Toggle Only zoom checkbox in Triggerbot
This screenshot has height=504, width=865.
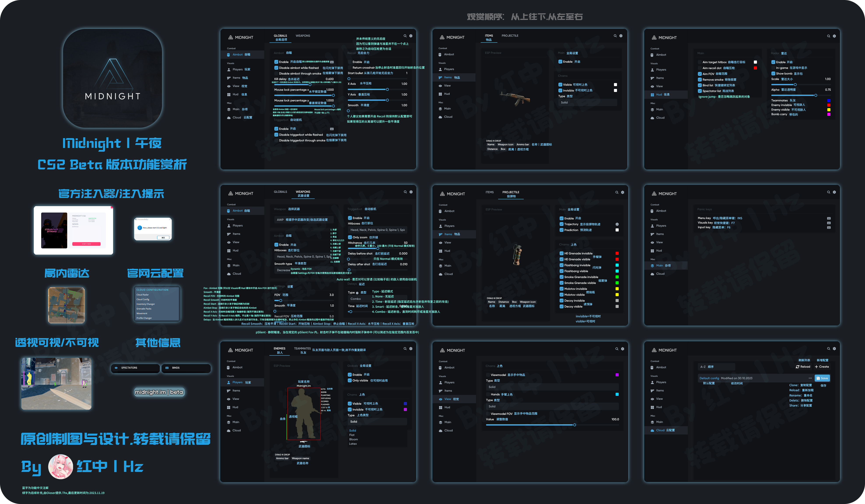pyautogui.click(x=350, y=237)
